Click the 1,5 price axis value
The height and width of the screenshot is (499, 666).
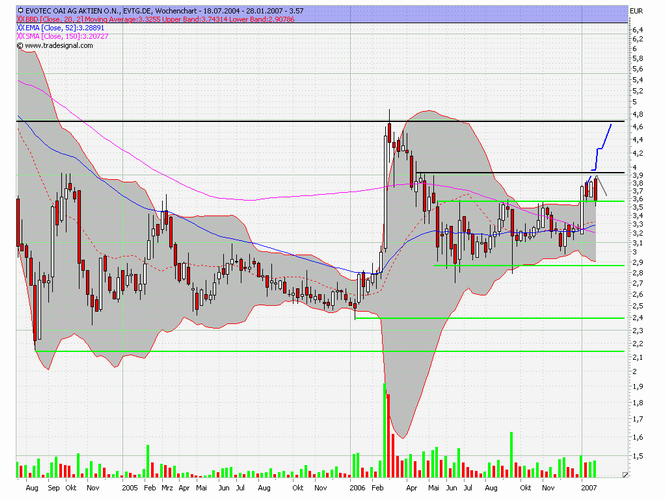pyautogui.click(x=637, y=456)
